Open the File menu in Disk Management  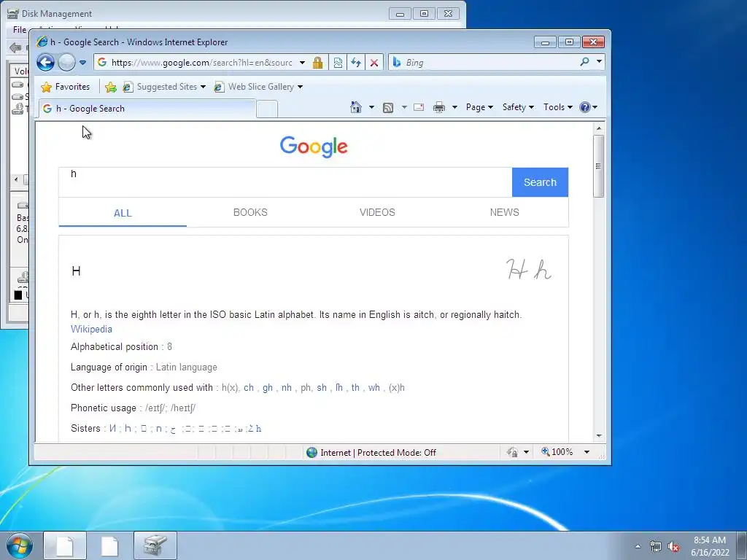tap(20, 29)
